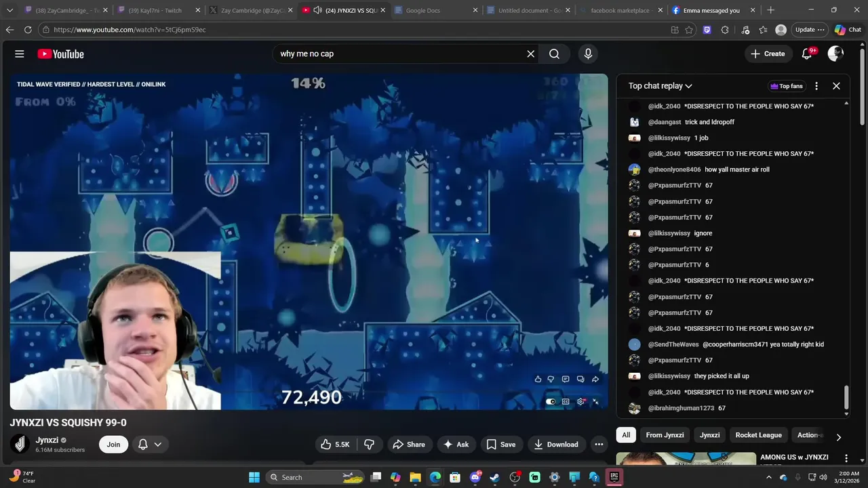Clear the search box text

[531, 54]
